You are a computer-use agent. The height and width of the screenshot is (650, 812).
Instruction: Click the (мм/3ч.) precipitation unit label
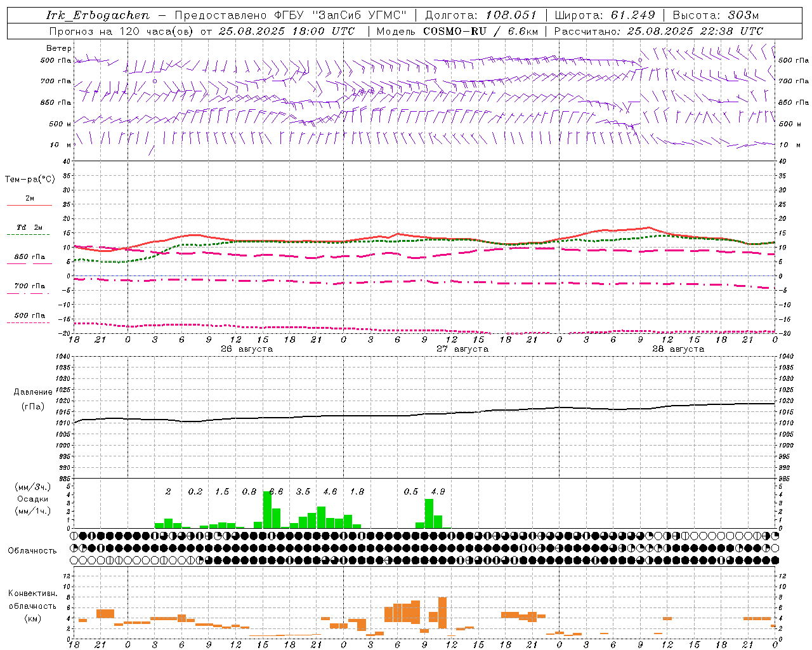point(33,487)
